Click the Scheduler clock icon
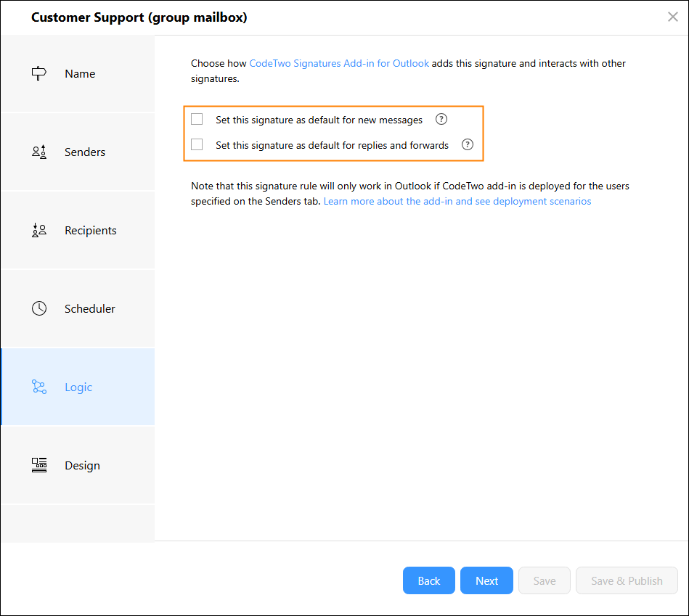This screenshot has width=689, height=616. [x=39, y=308]
